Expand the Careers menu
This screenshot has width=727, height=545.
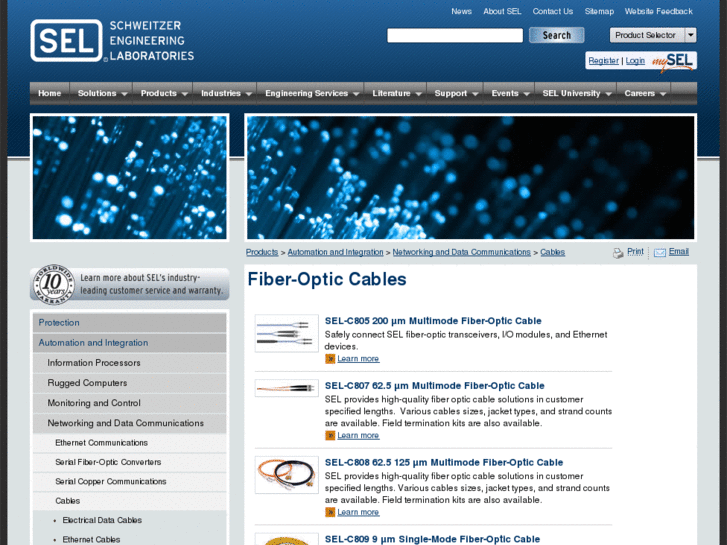click(x=644, y=93)
